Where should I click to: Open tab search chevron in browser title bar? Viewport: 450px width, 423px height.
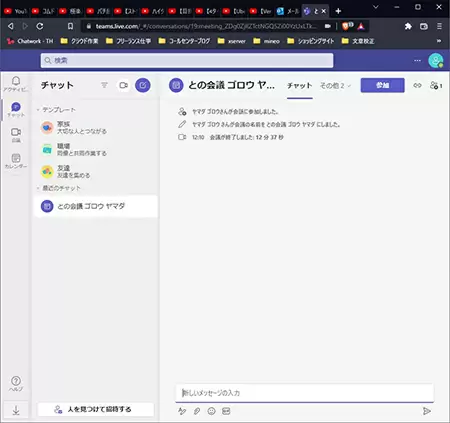pyautogui.click(x=376, y=7)
